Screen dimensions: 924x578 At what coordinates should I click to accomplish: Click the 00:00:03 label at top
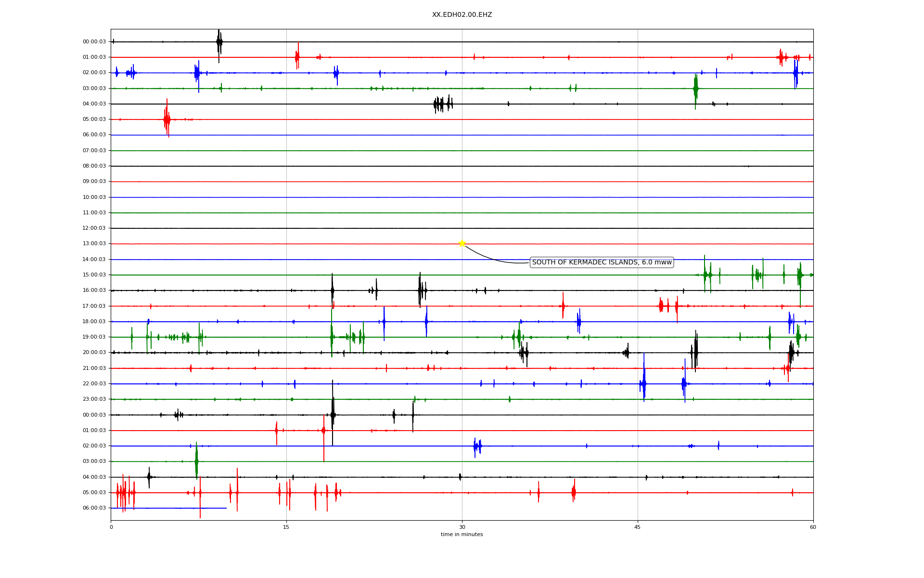coord(94,42)
